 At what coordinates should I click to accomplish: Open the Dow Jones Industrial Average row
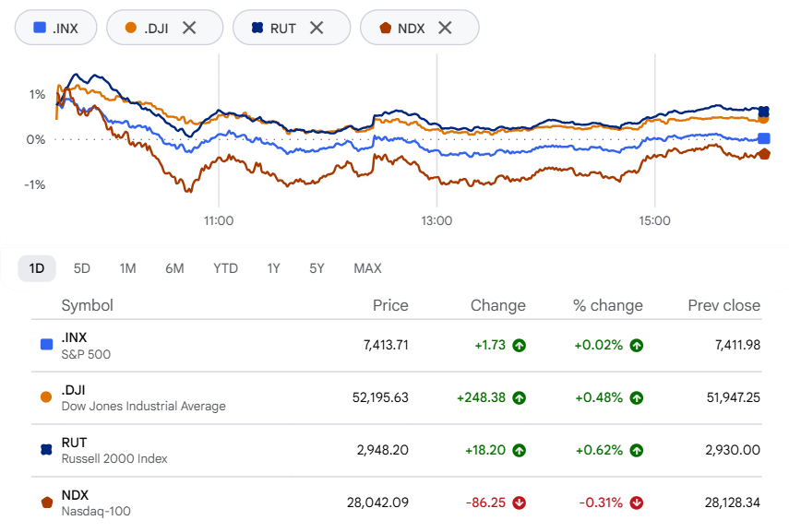397,397
